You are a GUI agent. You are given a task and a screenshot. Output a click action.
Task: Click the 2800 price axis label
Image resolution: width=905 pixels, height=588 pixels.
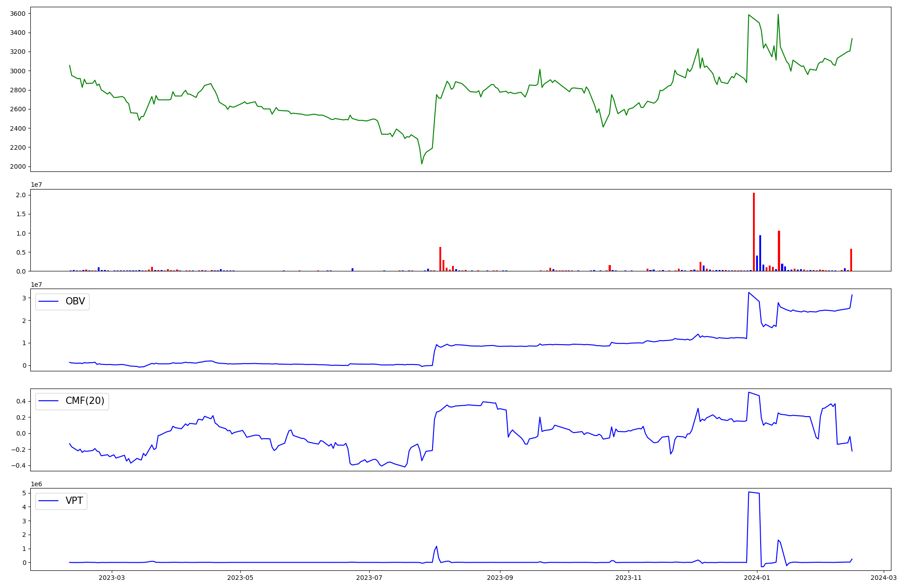click(18, 90)
